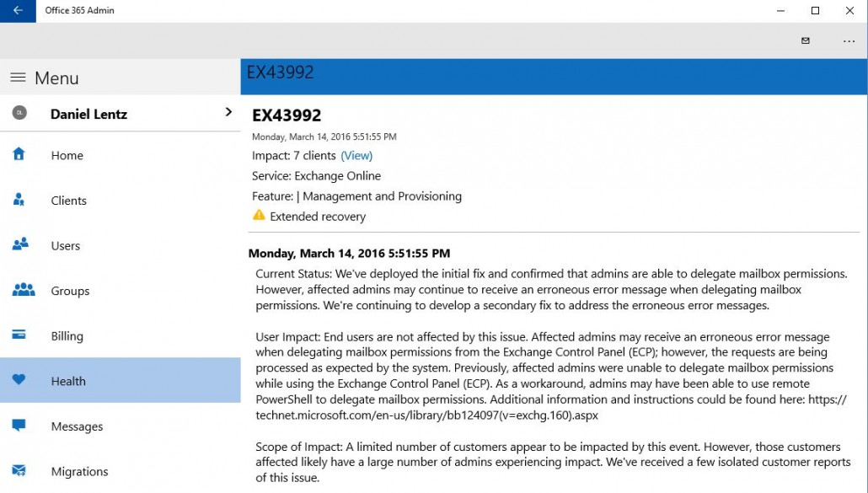Open the Messages menu item

(x=77, y=426)
